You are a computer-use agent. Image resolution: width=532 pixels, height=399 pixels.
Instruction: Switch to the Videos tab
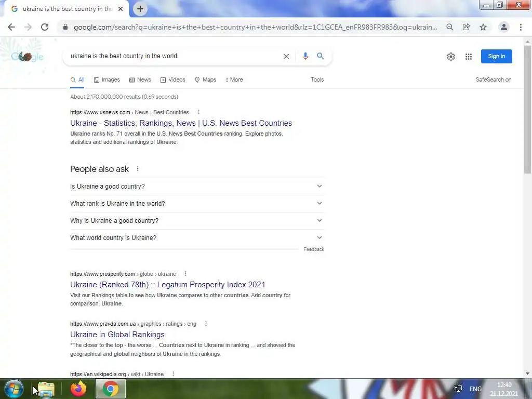[x=172, y=79]
